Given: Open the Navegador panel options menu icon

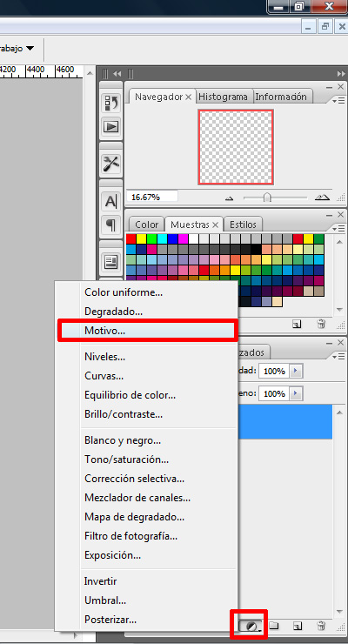Looking at the screenshot, I should (339, 100).
